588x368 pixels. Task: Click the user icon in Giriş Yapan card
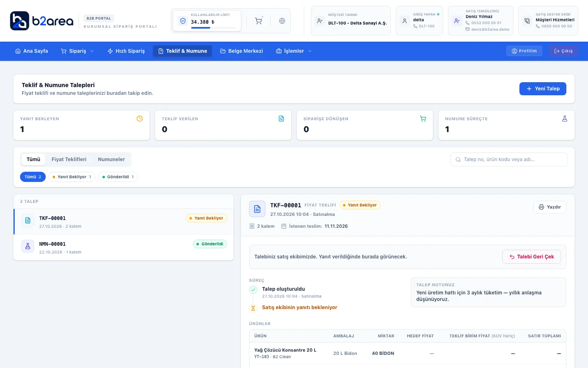pos(405,21)
